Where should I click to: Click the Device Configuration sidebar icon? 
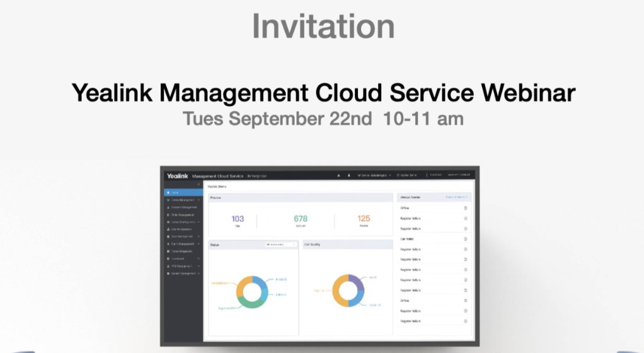tap(168, 222)
